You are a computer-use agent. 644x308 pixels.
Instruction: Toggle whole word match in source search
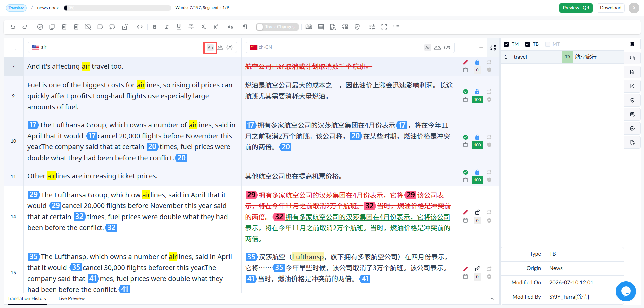tap(220, 48)
